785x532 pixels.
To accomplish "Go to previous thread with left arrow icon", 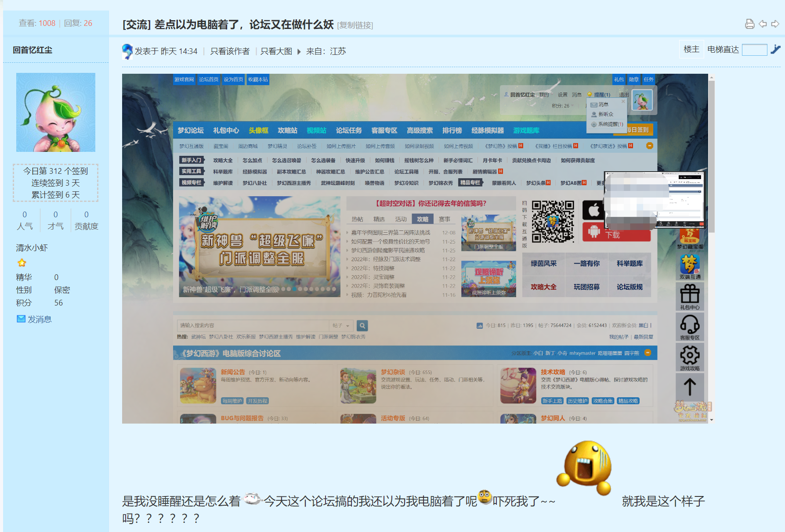I will coord(763,24).
